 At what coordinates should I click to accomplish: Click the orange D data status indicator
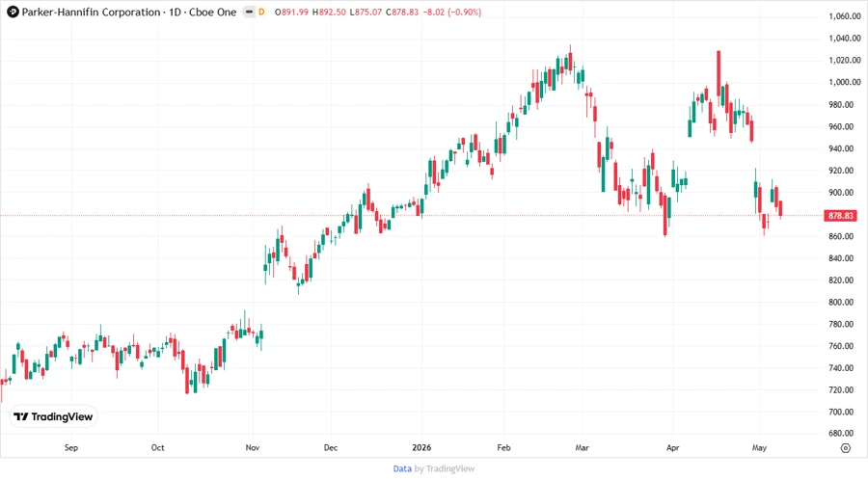(261, 12)
